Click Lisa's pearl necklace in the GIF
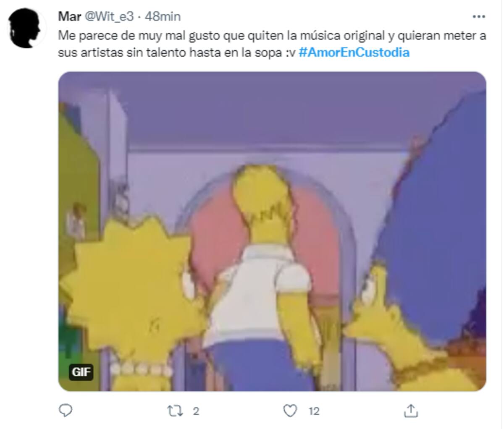 coord(141,369)
